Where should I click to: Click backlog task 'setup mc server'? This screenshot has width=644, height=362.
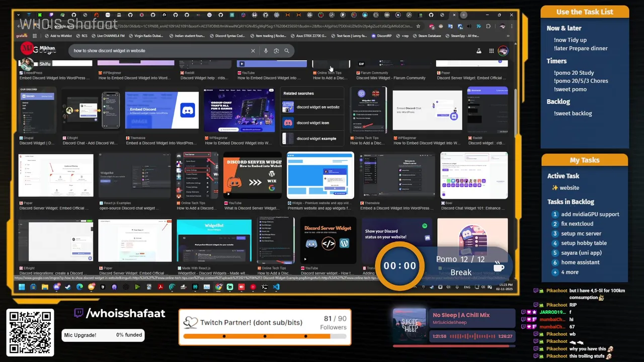click(581, 233)
